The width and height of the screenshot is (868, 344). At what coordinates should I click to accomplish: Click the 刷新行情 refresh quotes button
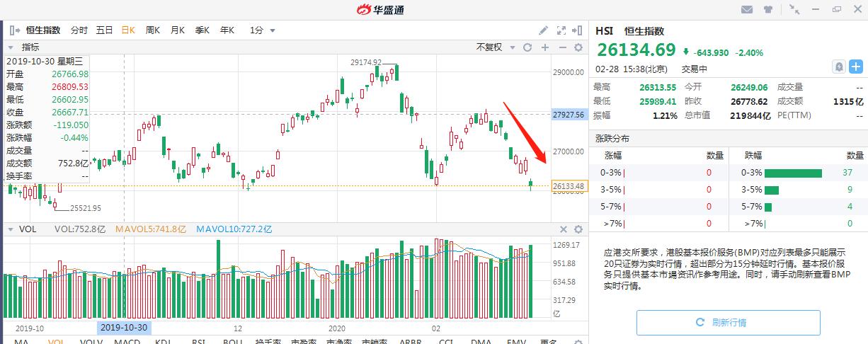tap(728, 323)
